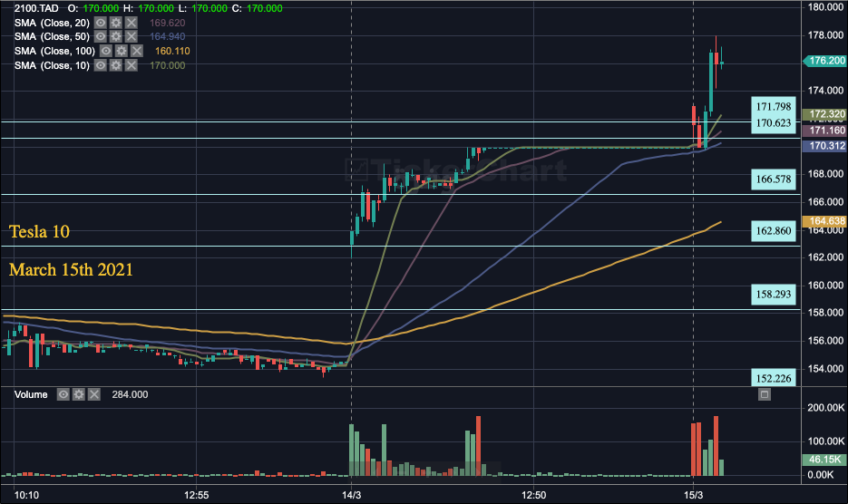
Task: Maximize the Volume pane
Action: click(x=765, y=394)
